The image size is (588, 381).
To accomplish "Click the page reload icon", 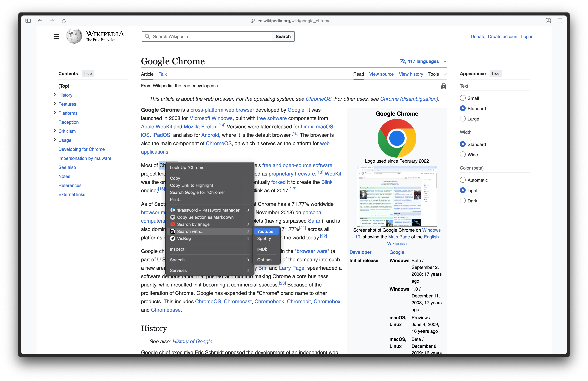I will point(64,21).
